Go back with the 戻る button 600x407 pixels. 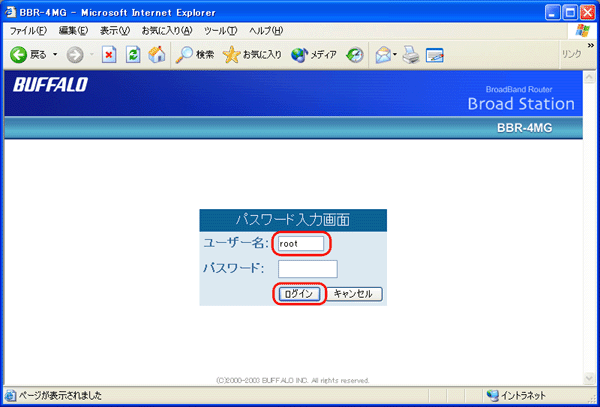click(x=28, y=55)
